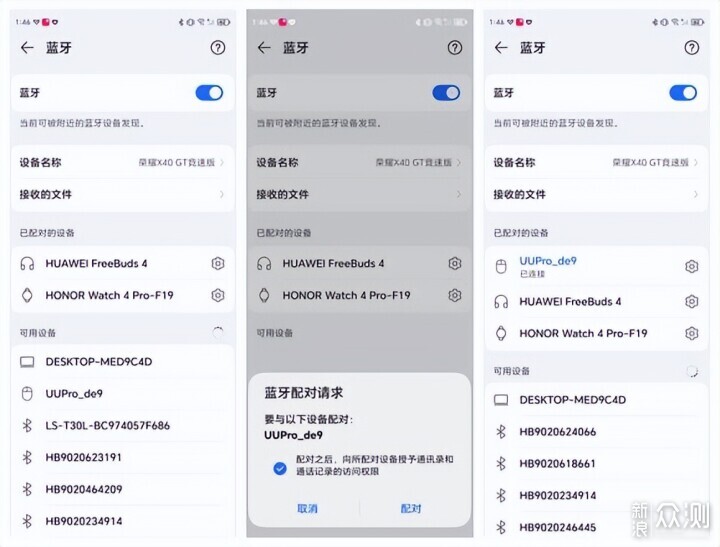Screen dimensions: 720x547
Task: Toggle Bluetooth switch in middle screen
Action: point(446,93)
